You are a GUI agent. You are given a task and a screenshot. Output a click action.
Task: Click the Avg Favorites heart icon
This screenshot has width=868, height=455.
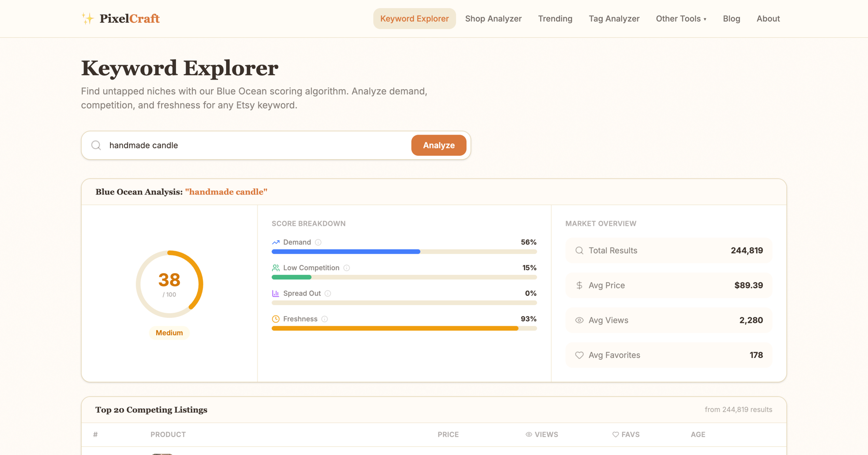tap(580, 355)
